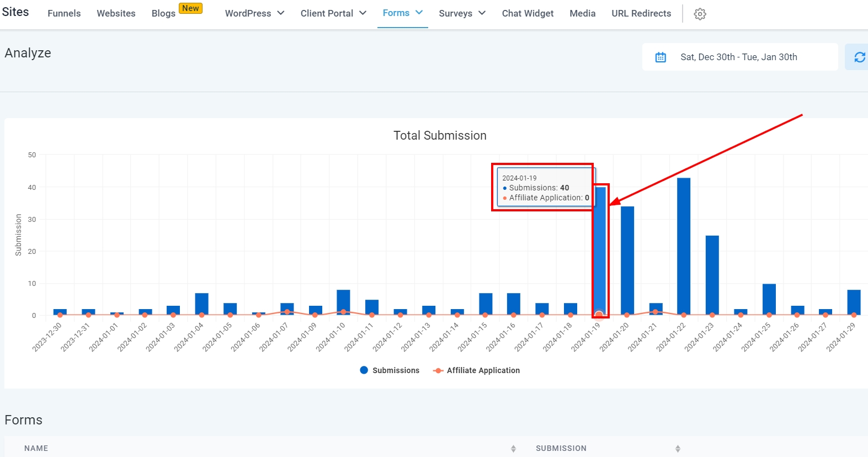Screen dimensions: 868x457
Task: Open the Media section
Action: pyautogui.click(x=582, y=13)
